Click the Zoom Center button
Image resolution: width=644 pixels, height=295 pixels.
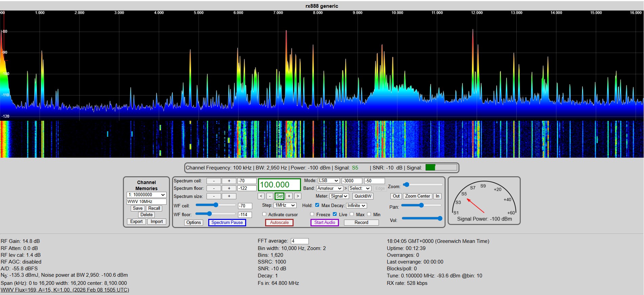tap(417, 196)
